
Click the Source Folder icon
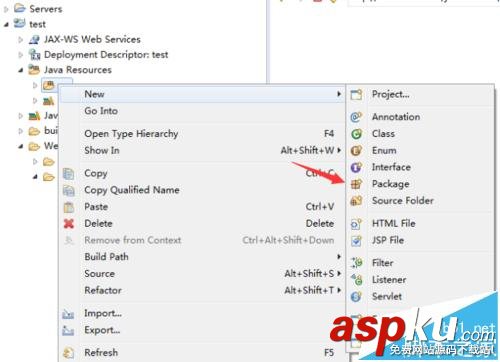(x=356, y=201)
